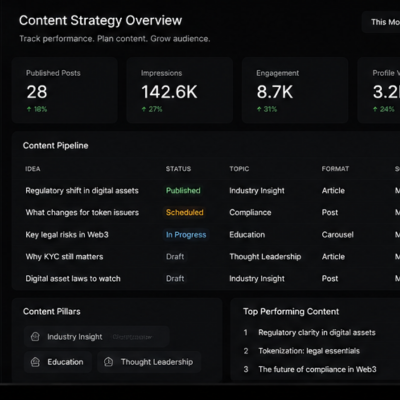
Task: Click the green arrow under Impressions
Action: 144,109
